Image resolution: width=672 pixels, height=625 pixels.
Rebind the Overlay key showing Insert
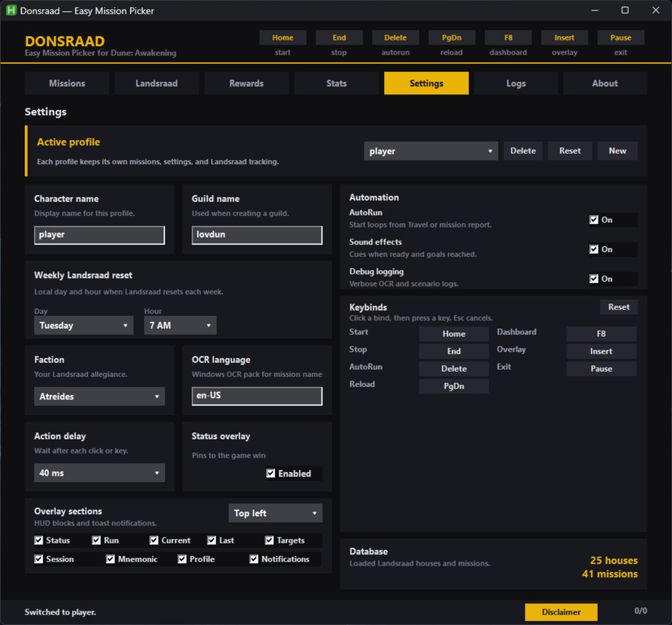pyautogui.click(x=601, y=351)
